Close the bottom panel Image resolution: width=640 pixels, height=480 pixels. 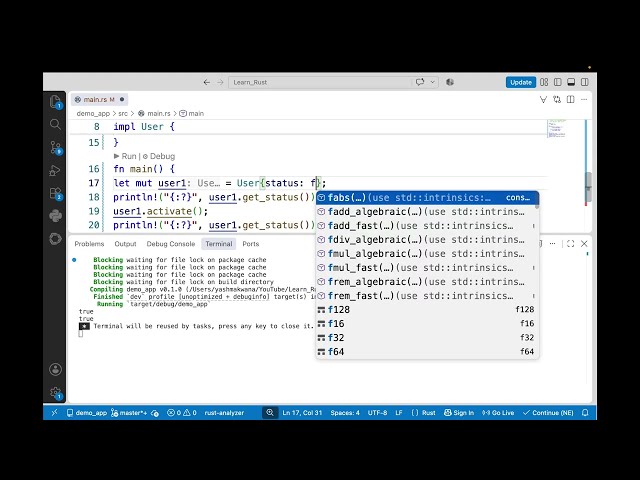pos(584,244)
